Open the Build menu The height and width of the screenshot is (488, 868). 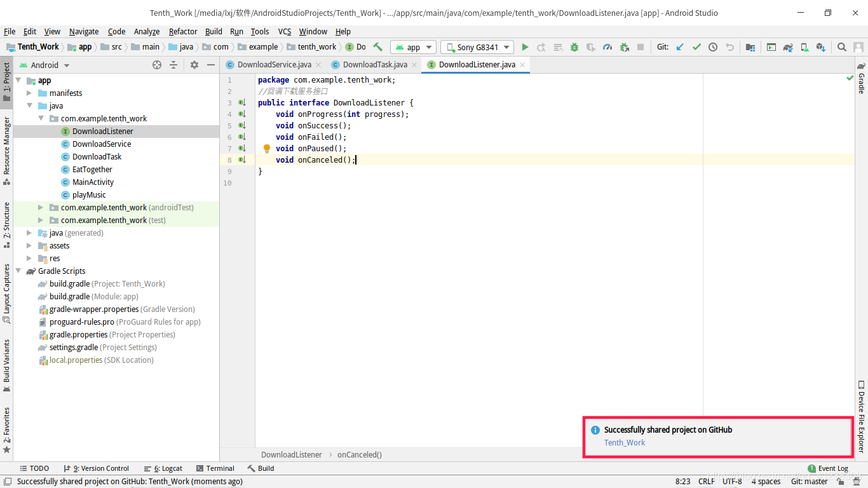214,31
